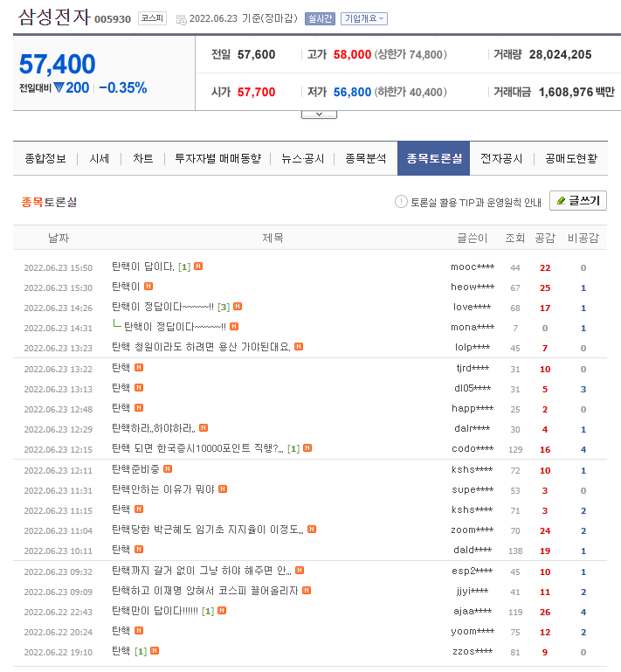
Task: Open reply post by mona****
Action: pos(175,327)
